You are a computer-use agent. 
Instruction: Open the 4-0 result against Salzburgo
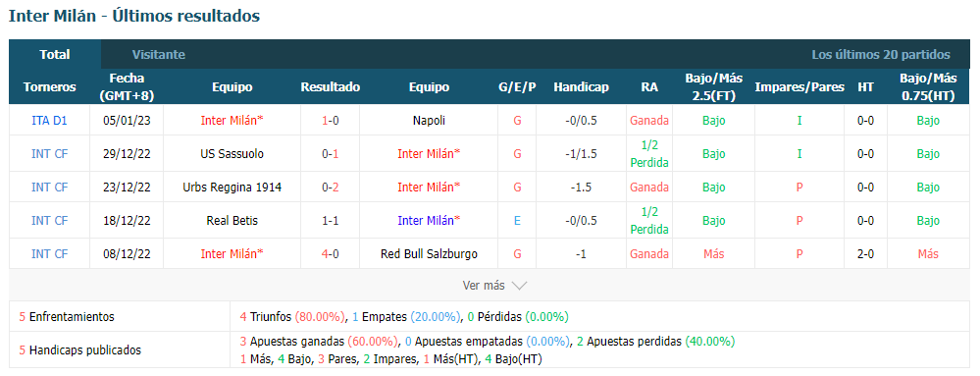pos(330,254)
